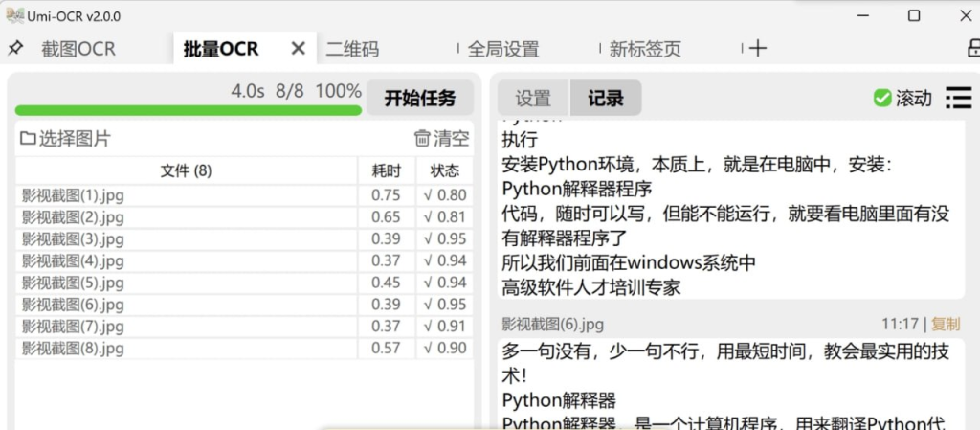Close the 批量OCR tab
Viewport: 980px width, 430px height.
[x=298, y=49]
